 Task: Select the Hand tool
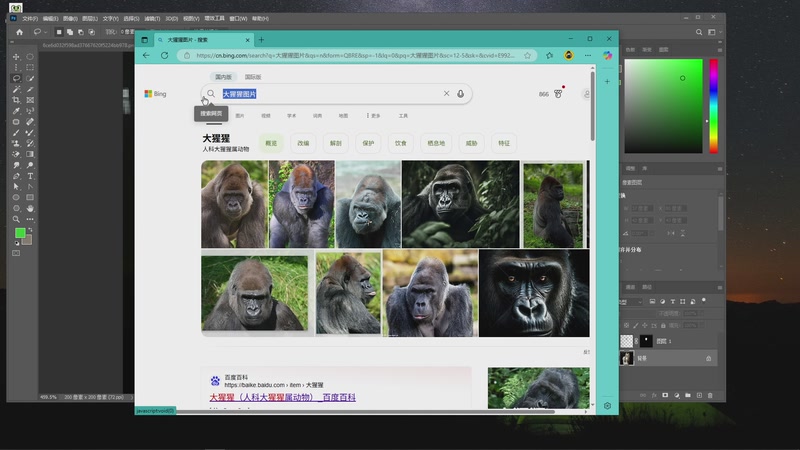click(x=30, y=208)
